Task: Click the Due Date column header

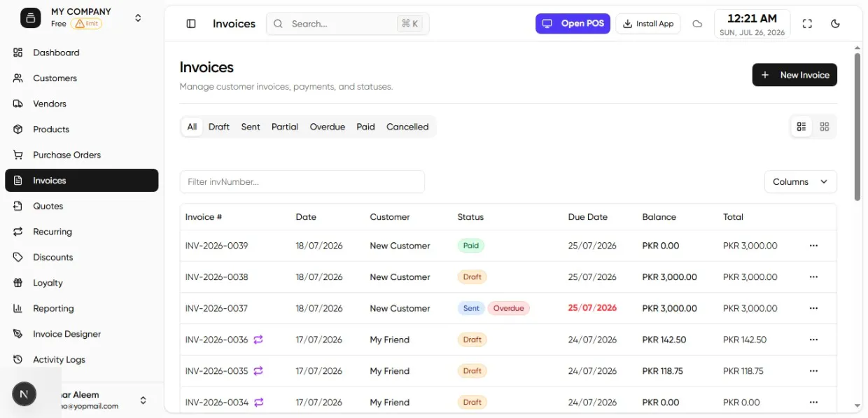Action: 588,217
